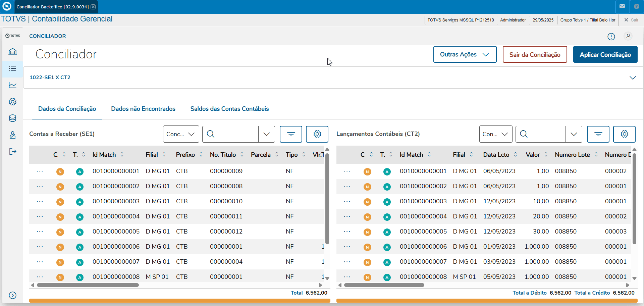The height and width of the screenshot is (306, 644).
Task: Click the home icon in left sidebar
Action: 12,51
